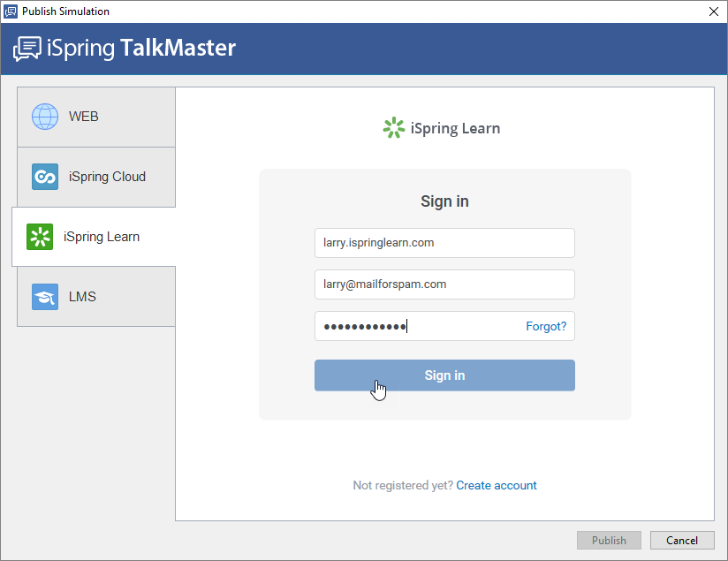728x561 pixels.
Task: Click the LMS graduation cap icon
Action: [44, 297]
